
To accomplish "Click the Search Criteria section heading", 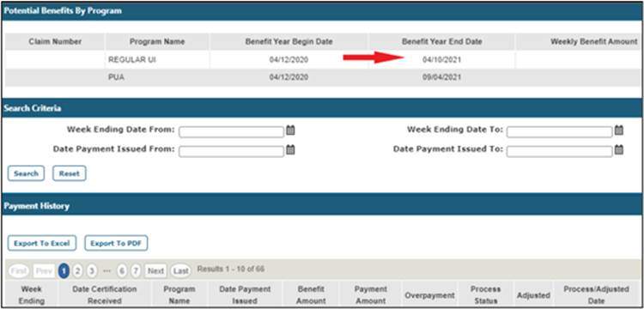I will (33, 108).
